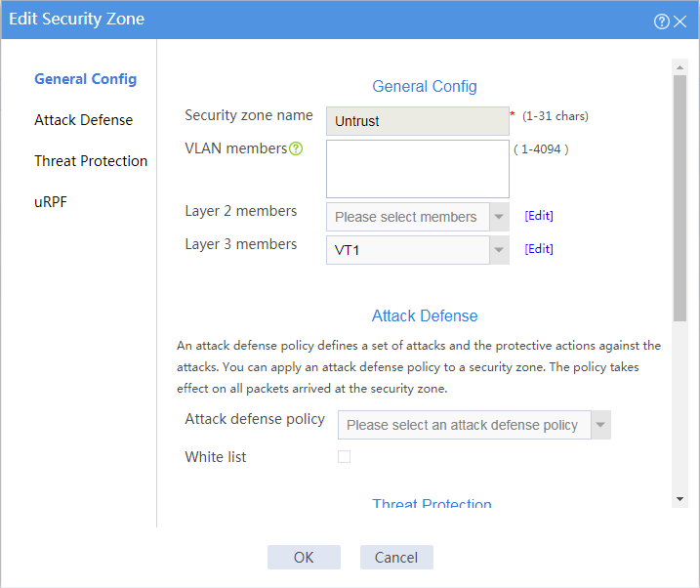
Task: Switch to the Attack Defense section
Action: coord(84,120)
